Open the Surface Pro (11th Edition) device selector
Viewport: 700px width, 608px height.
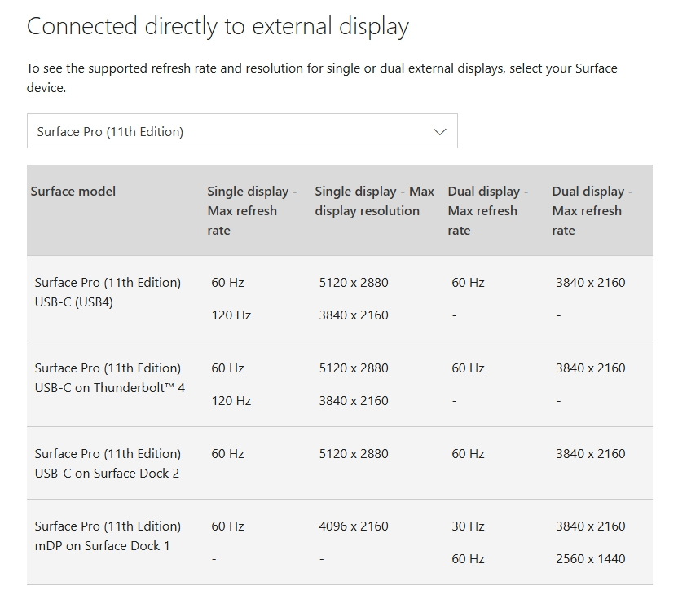pyautogui.click(x=241, y=131)
